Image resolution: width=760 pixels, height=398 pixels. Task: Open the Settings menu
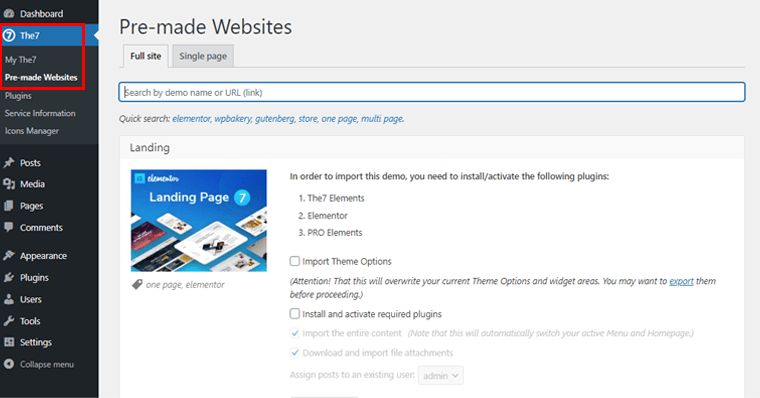coord(36,342)
